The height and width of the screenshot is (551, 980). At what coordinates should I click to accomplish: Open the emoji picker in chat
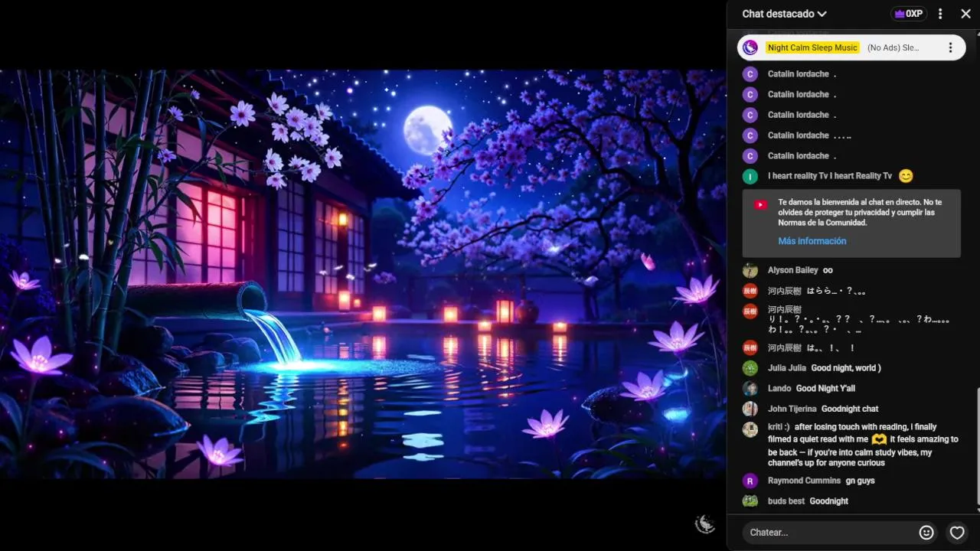click(x=926, y=533)
